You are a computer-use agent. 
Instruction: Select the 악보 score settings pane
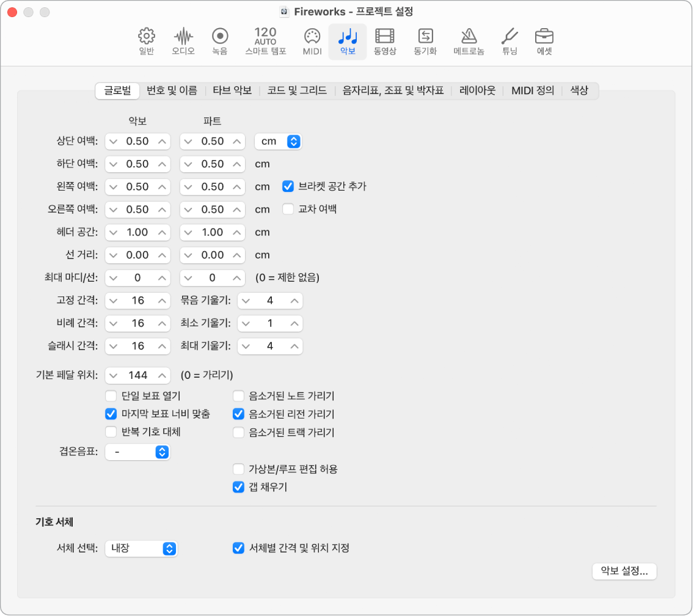[x=348, y=42]
